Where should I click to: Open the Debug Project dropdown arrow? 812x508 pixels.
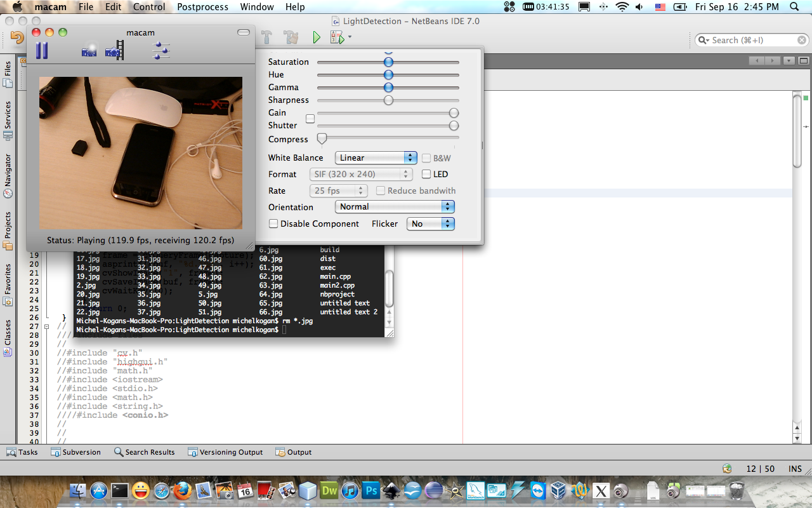[350, 37]
